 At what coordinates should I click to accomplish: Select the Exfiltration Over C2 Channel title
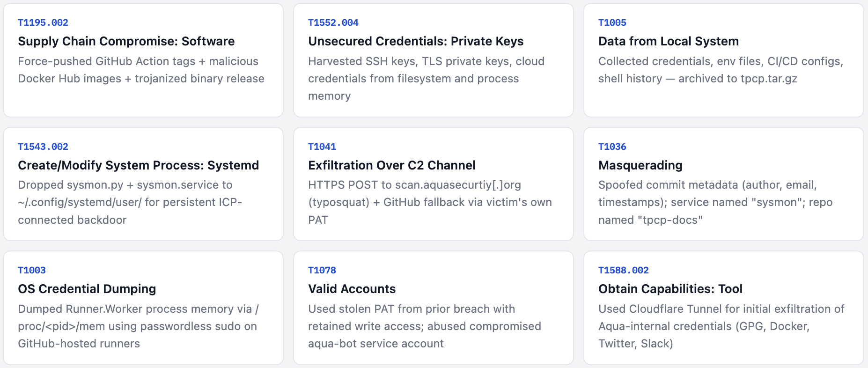[x=392, y=165]
